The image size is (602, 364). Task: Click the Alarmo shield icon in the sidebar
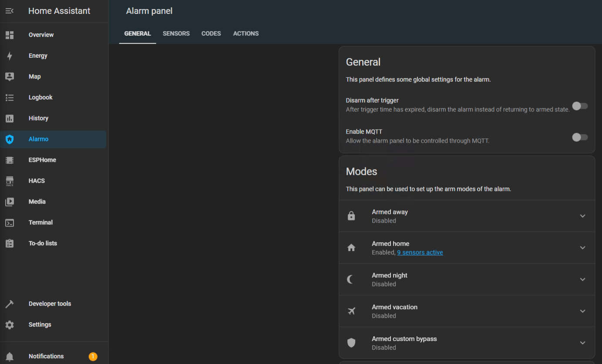10,139
